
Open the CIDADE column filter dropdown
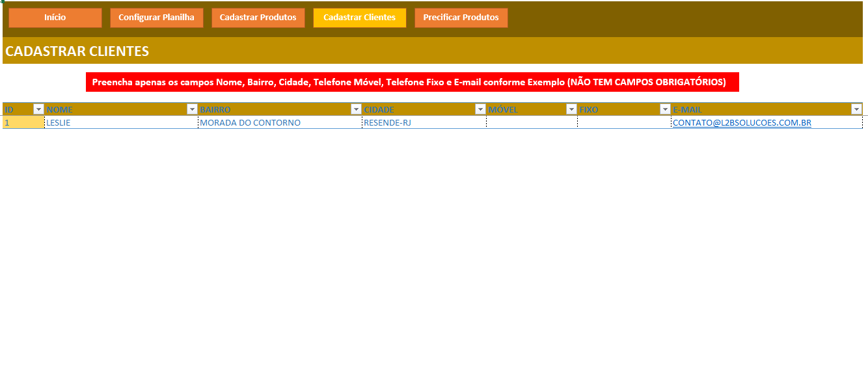click(x=480, y=109)
